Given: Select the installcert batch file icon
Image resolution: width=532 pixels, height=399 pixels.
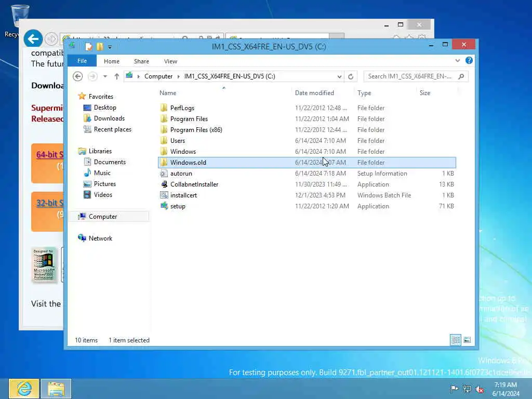Looking at the screenshot, I should (x=164, y=195).
